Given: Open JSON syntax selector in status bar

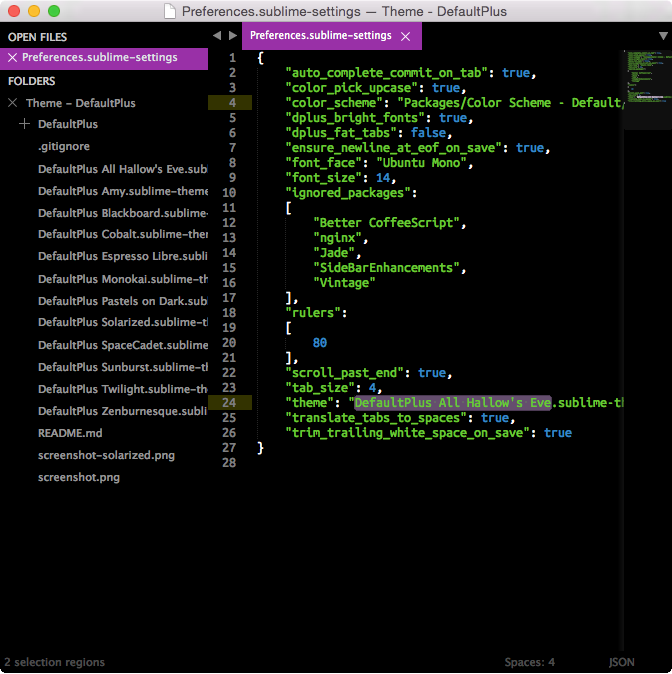Looking at the screenshot, I should (621, 662).
